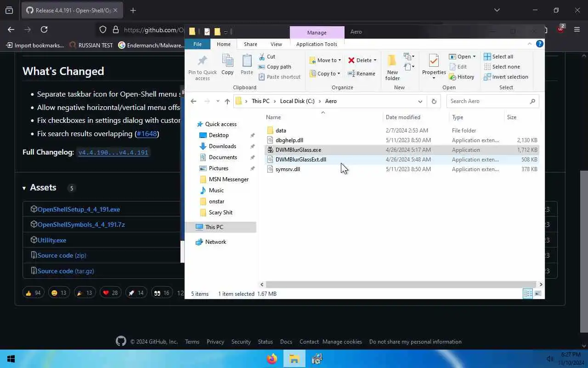588x368 pixels.
Task: Toggle the thumbs up reaction with 94
Action: click(33, 293)
